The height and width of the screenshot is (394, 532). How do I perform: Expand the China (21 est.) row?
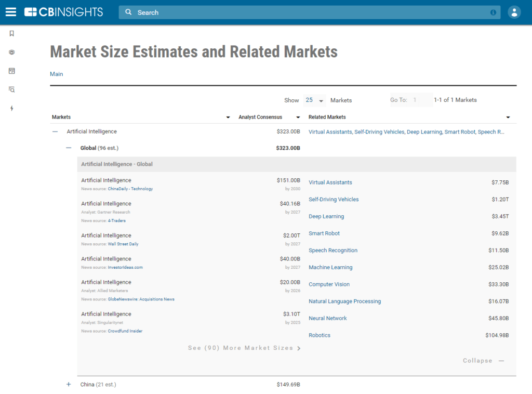[69, 384]
